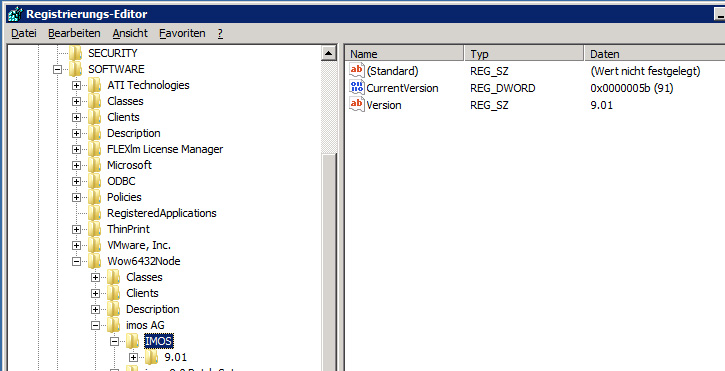Click the IMOS open folder icon
725x371 pixels.
click(x=133, y=342)
